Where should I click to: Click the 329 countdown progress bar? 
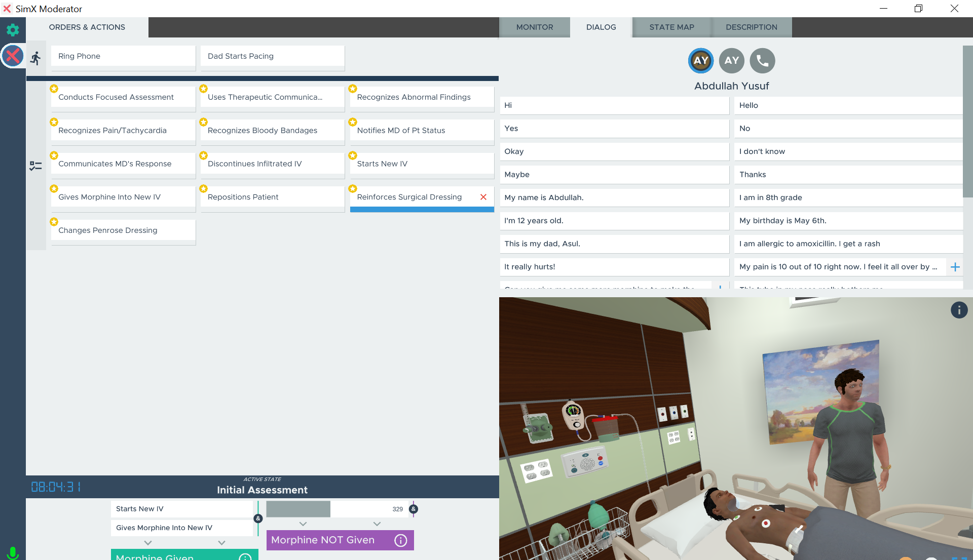(337, 509)
